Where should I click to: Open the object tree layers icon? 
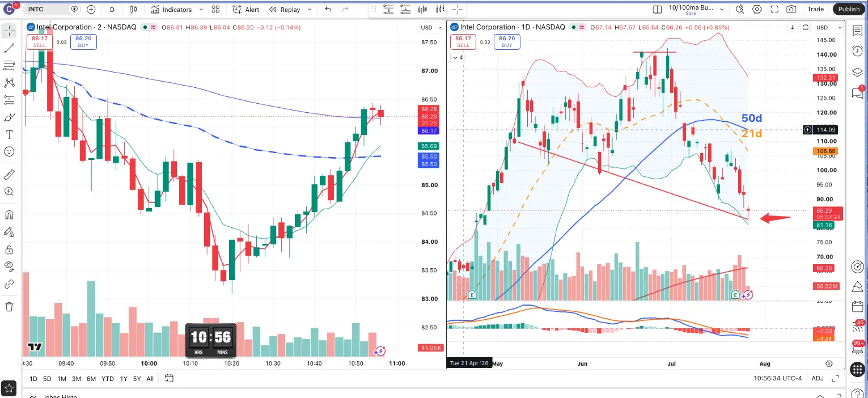[x=858, y=72]
